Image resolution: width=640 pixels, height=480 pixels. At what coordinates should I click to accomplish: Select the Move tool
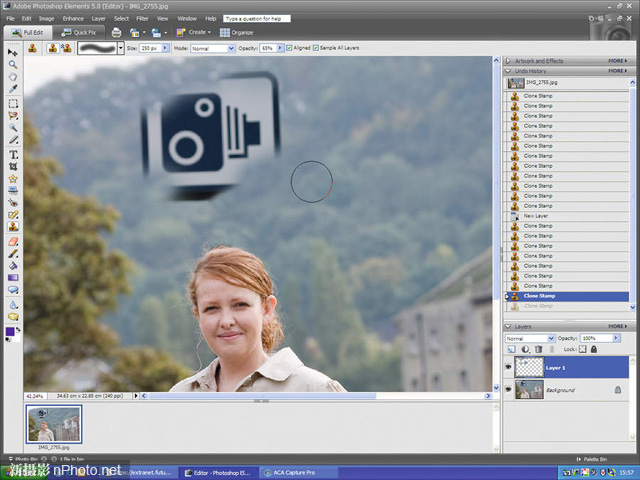[13, 53]
